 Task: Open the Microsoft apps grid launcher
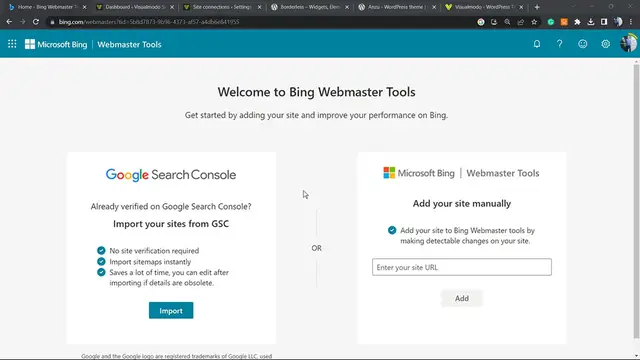[12, 44]
